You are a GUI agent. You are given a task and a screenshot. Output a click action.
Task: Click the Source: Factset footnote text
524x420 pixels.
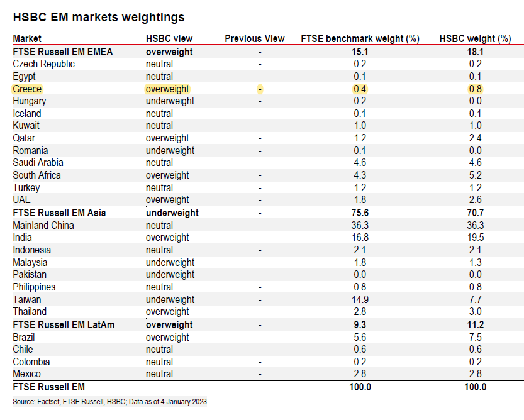109,402
